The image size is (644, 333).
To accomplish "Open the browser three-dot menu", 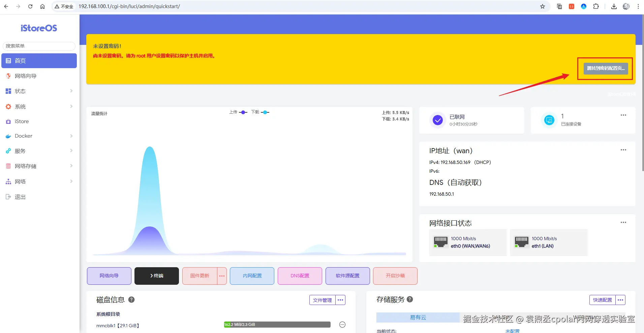I will (x=638, y=6).
